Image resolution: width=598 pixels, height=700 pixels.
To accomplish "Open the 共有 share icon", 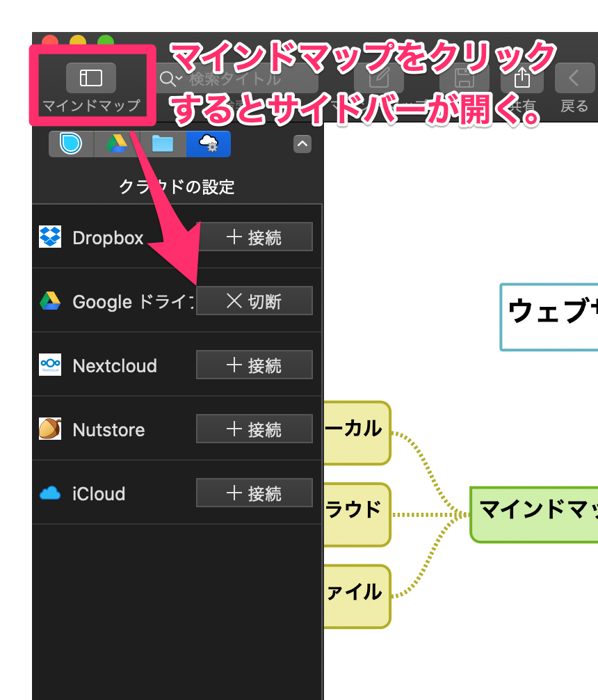I will 522,77.
